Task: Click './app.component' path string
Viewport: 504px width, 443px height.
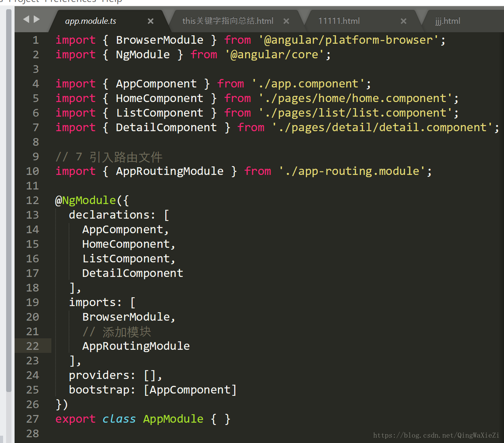Action: coord(308,84)
